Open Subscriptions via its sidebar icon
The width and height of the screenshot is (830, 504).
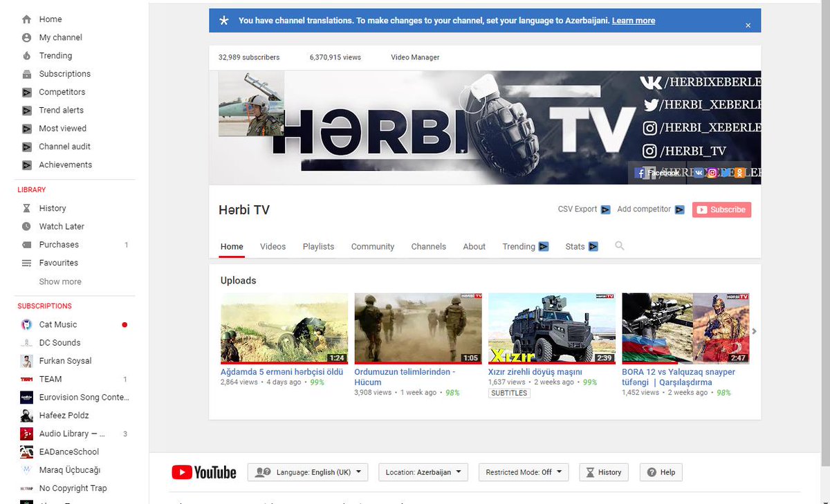[26, 74]
